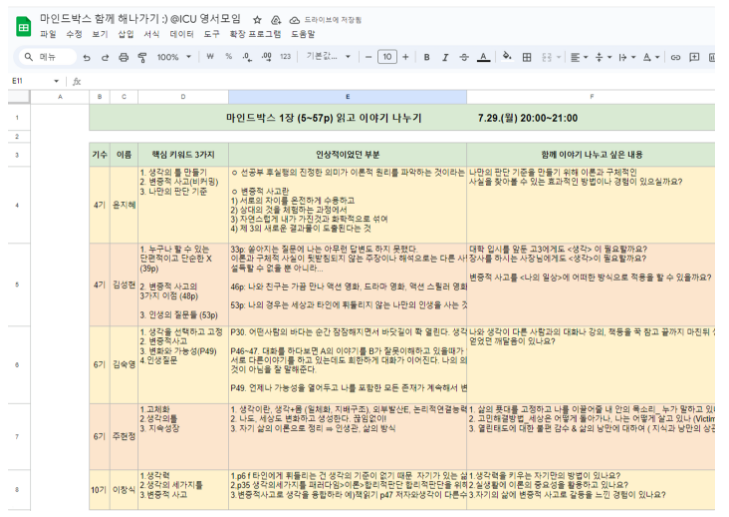Click the document title text

(140, 19)
